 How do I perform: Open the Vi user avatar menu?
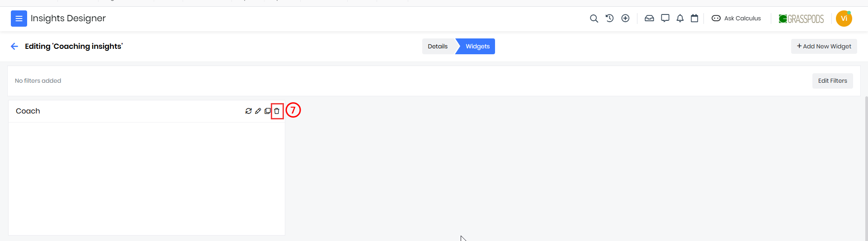[x=844, y=19]
